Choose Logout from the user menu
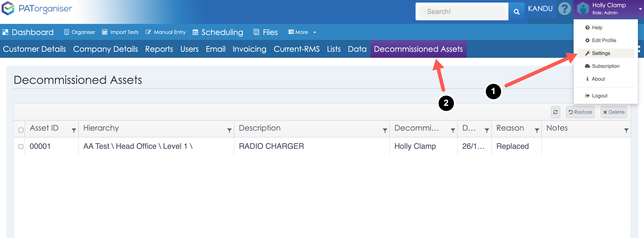644x238 pixels. point(599,96)
